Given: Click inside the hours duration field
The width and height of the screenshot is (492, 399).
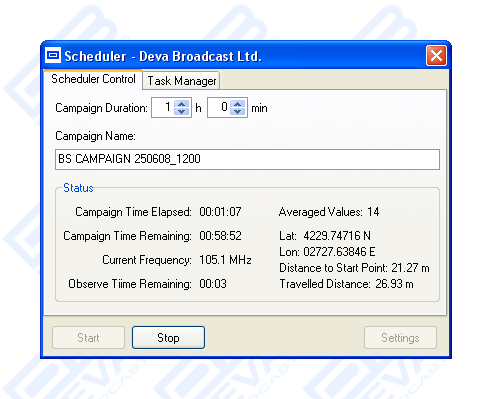Looking at the screenshot, I should point(163,107).
